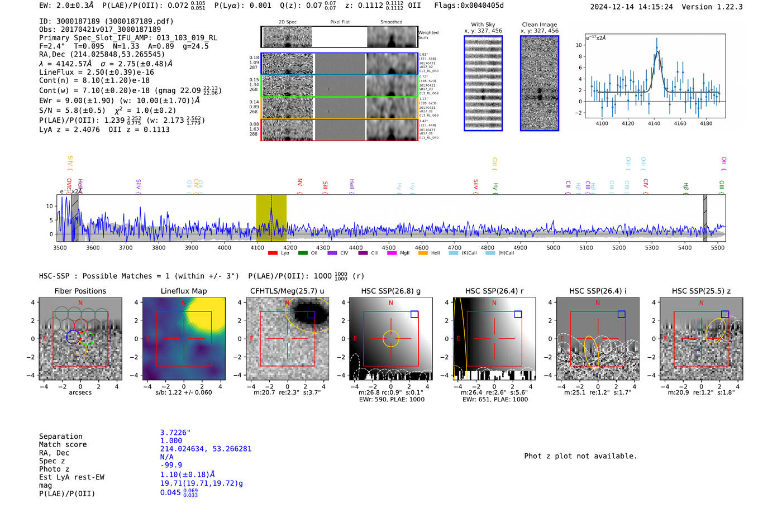Click the blue fiber circle in Fiber Positions
This screenshot has height=532, width=782.
(x=73, y=337)
